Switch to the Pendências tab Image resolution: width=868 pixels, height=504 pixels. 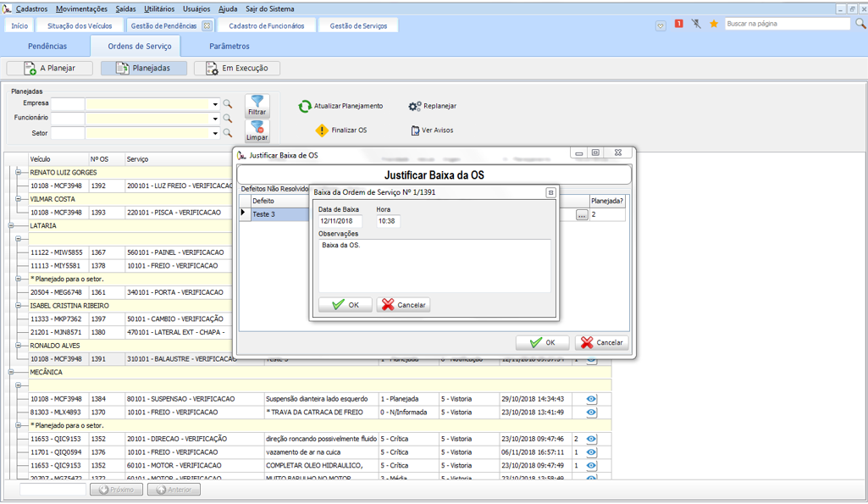pos(47,47)
